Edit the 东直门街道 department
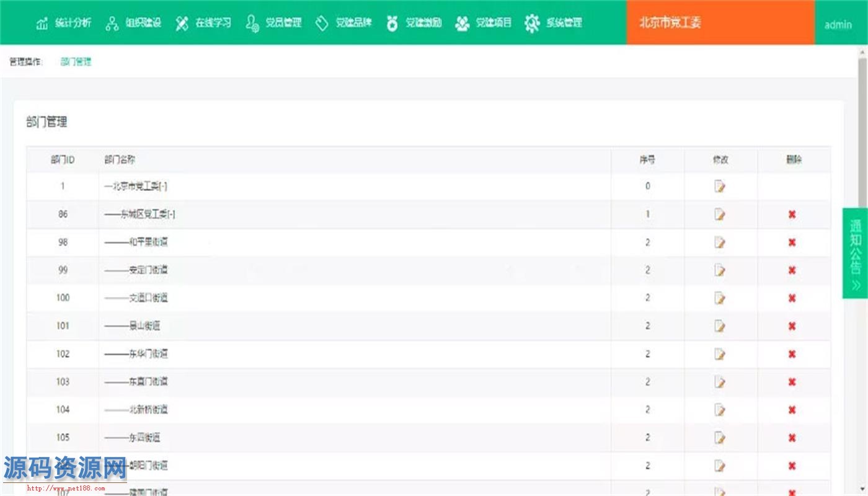This screenshot has width=868, height=496. (x=720, y=382)
